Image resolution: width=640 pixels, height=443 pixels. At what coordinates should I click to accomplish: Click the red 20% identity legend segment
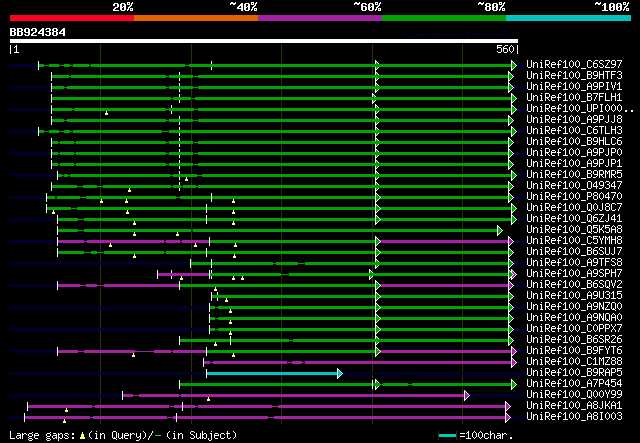[72, 18]
